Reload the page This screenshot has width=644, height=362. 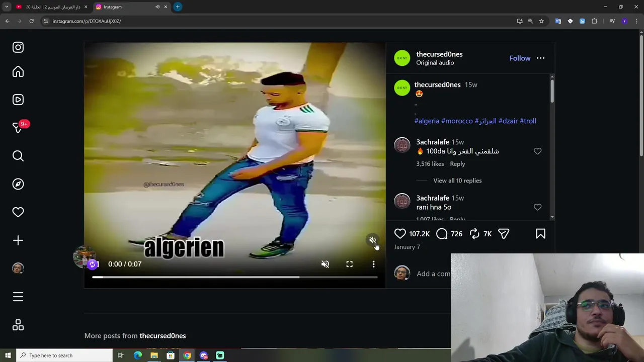[31, 21]
